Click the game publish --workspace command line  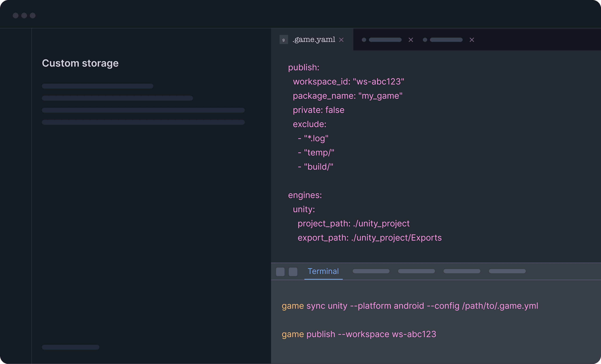click(x=359, y=334)
